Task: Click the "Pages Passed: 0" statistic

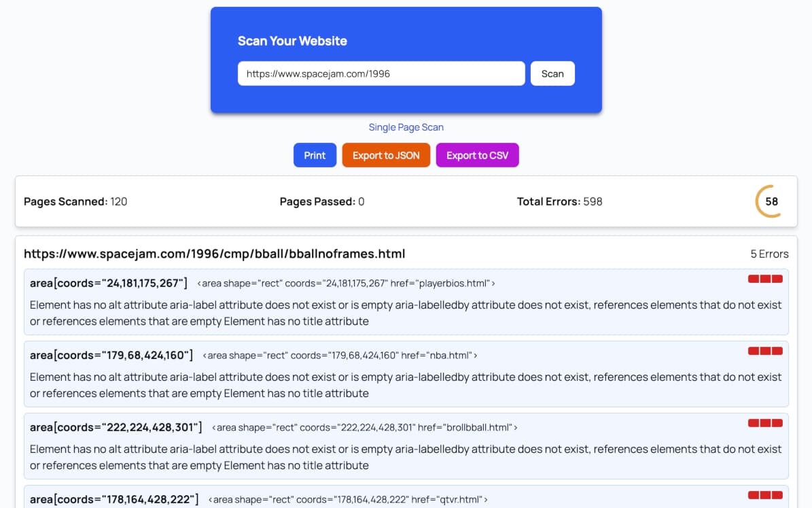Action: tap(321, 201)
